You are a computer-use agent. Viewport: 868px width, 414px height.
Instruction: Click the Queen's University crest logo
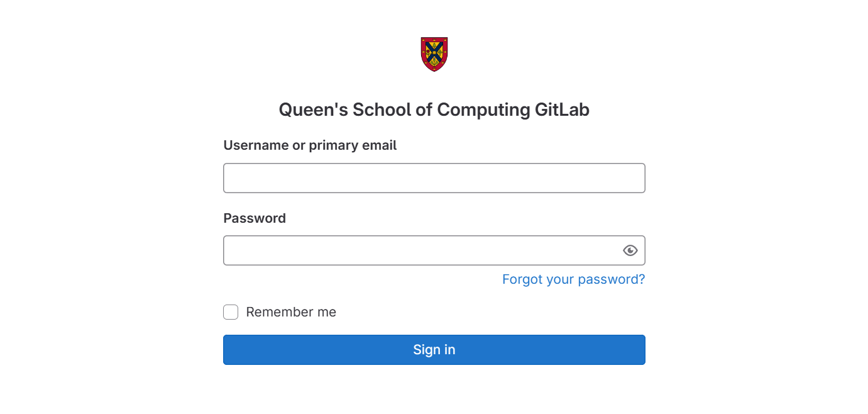(434, 54)
